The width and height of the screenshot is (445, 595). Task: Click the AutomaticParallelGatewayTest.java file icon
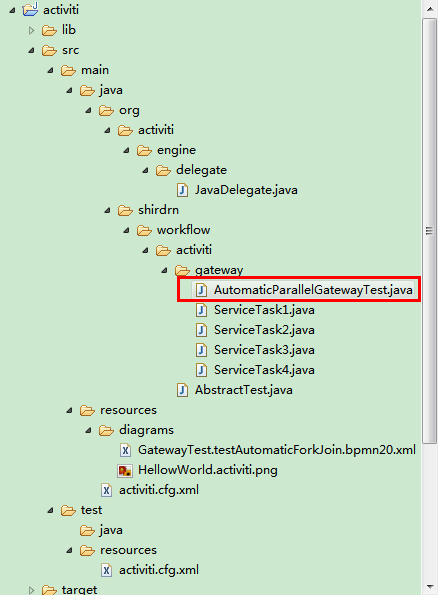(x=201, y=290)
